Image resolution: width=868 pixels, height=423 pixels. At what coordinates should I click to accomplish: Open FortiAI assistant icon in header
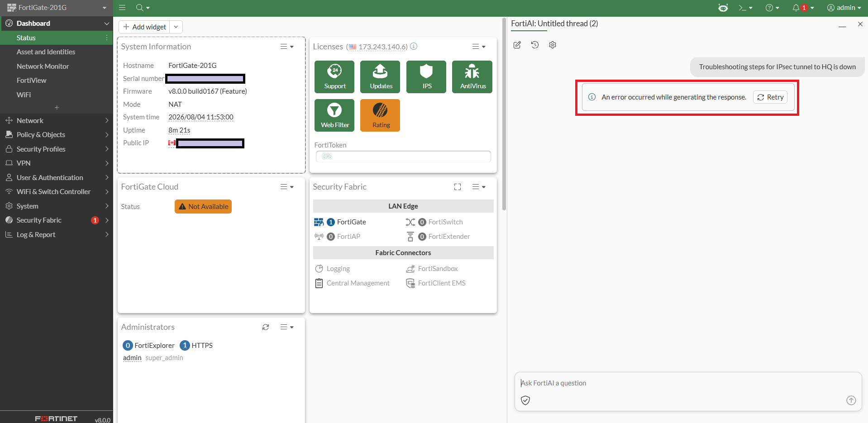point(723,8)
